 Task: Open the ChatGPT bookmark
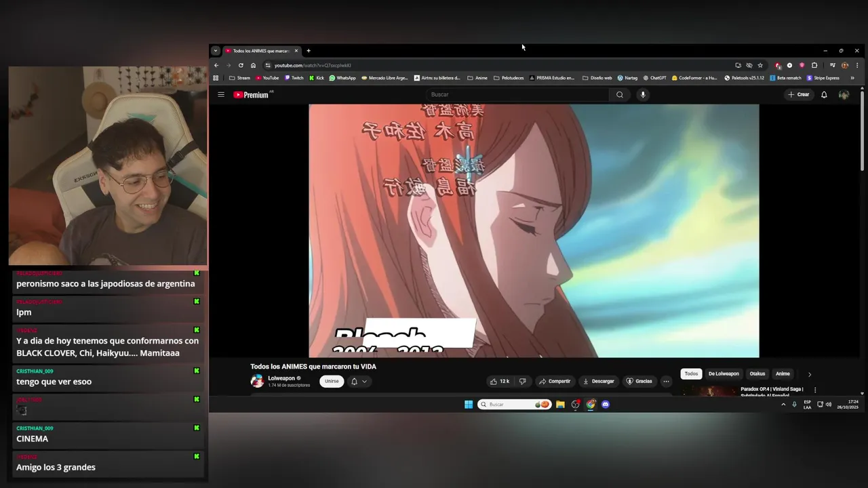coord(654,78)
